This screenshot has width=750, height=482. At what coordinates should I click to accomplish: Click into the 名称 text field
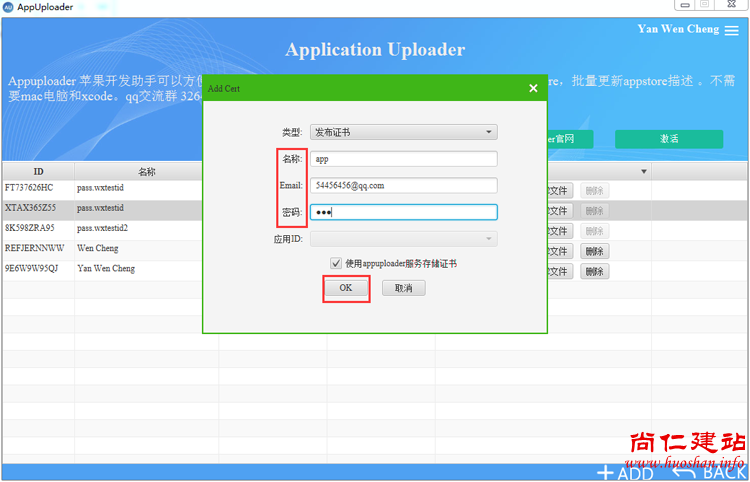403,159
